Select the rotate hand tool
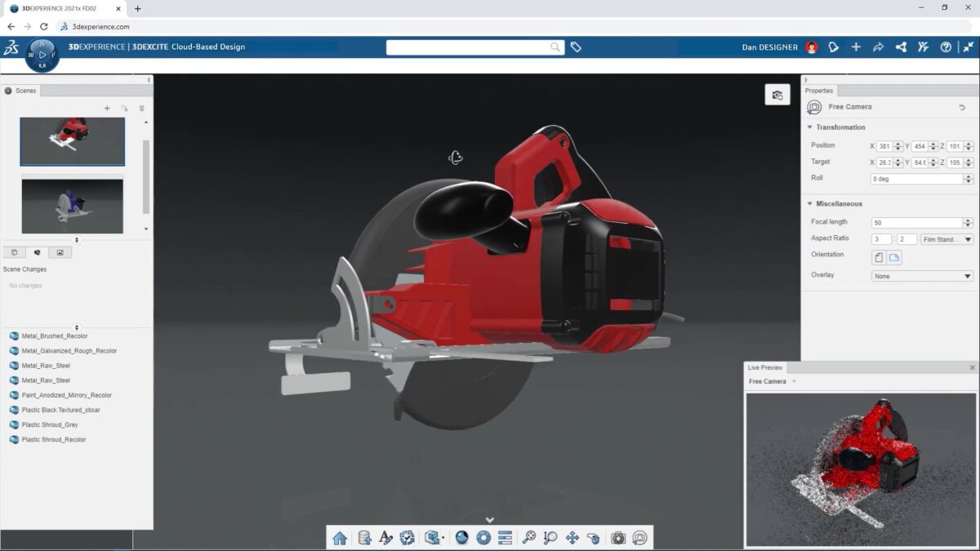 coord(594,538)
